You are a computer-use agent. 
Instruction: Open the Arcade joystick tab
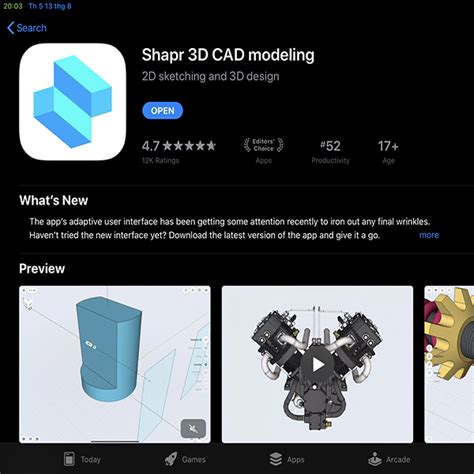pyautogui.click(x=375, y=459)
